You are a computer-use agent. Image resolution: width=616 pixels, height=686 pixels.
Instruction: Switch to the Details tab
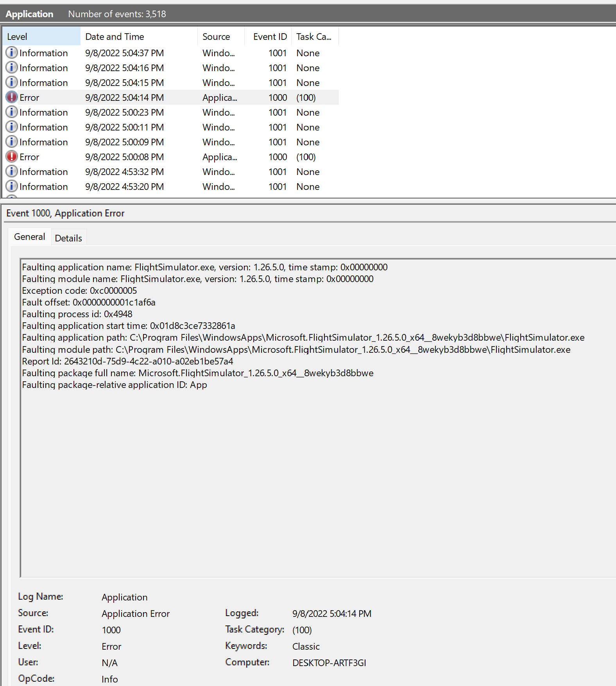(68, 238)
